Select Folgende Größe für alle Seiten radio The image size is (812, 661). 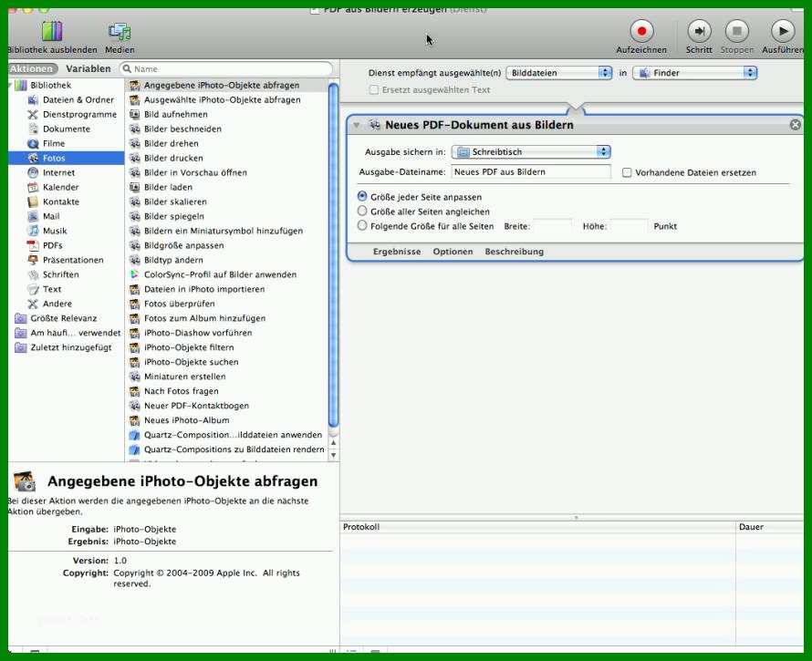coord(362,225)
